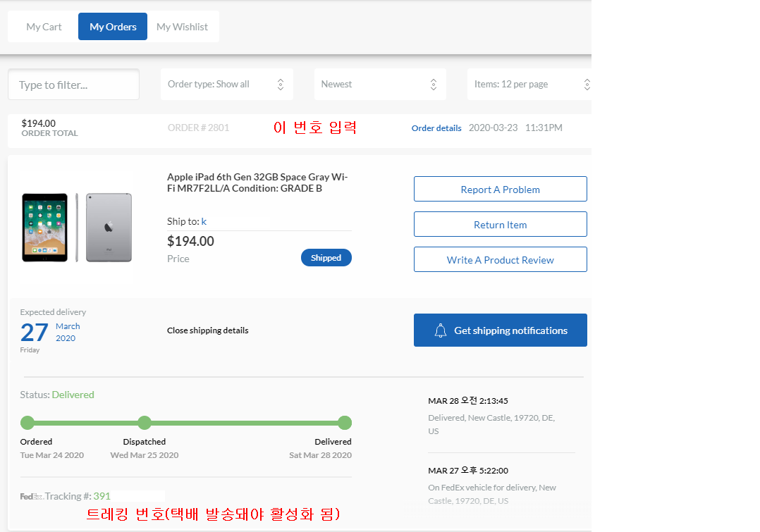Focus the Type to filter field
Image resolution: width=760 pixels, height=532 pixels.
[73, 85]
